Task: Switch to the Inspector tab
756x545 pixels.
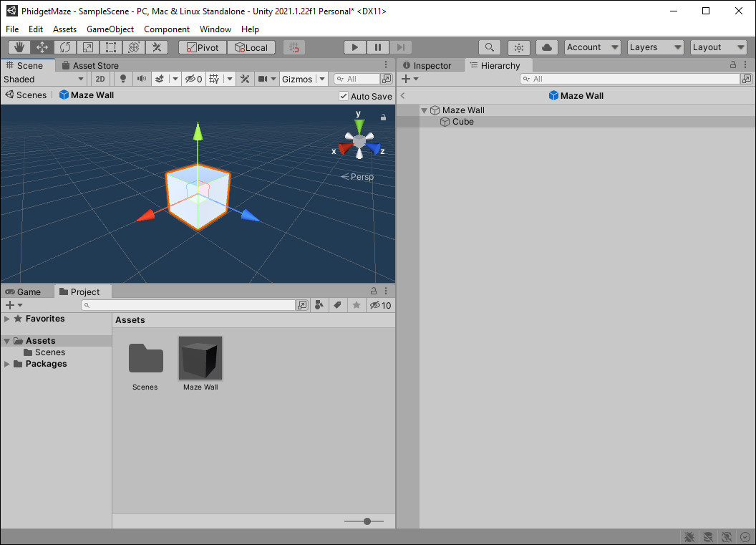Action: (x=427, y=65)
